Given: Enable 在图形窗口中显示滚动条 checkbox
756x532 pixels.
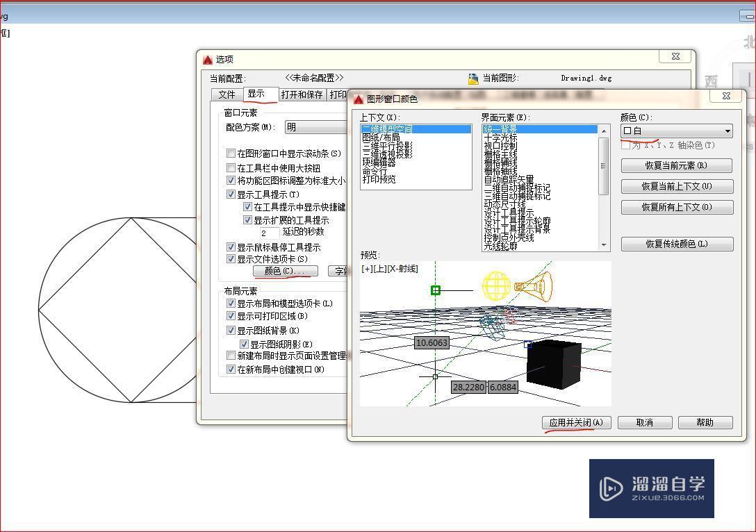Looking at the screenshot, I should (231, 152).
